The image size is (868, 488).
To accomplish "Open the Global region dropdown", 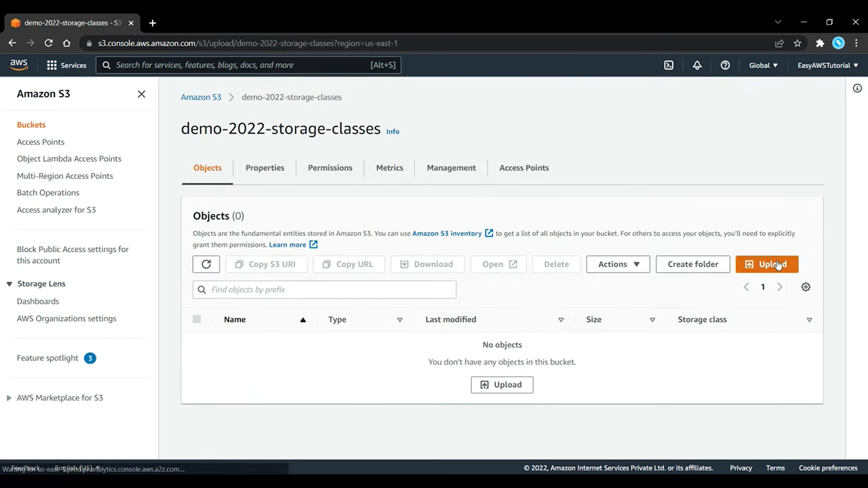I will (763, 65).
